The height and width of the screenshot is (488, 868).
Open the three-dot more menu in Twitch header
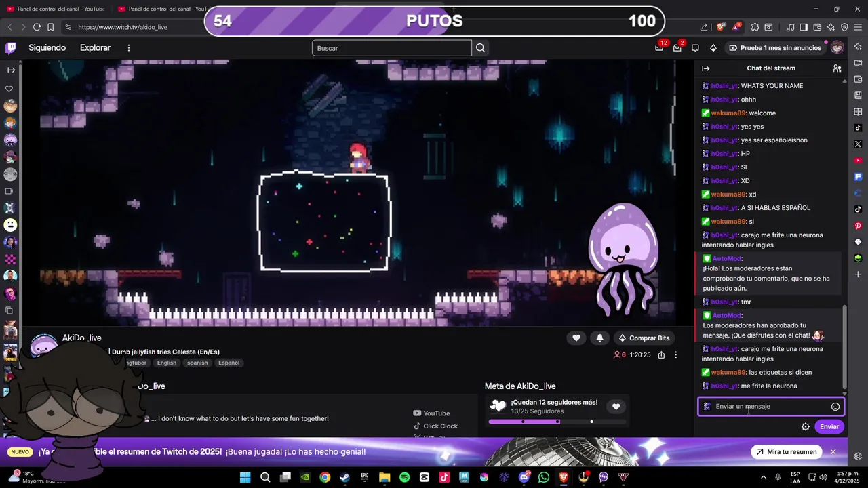point(129,48)
